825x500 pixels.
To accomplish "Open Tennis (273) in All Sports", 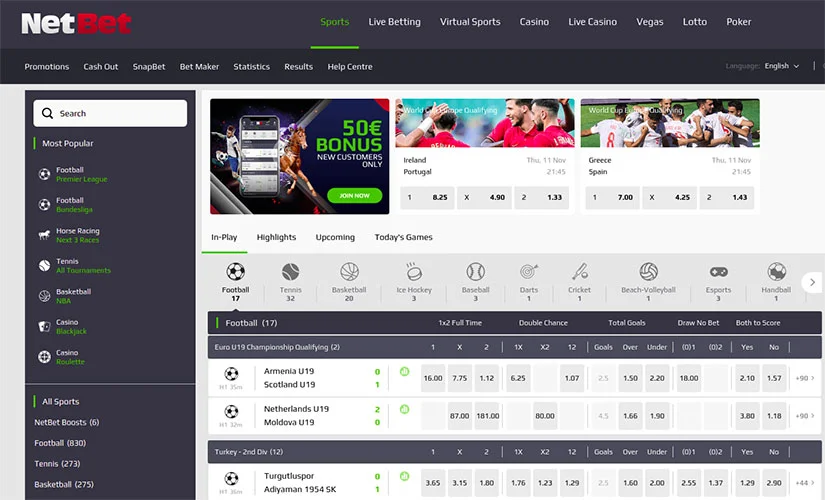I will pos(57,464).
